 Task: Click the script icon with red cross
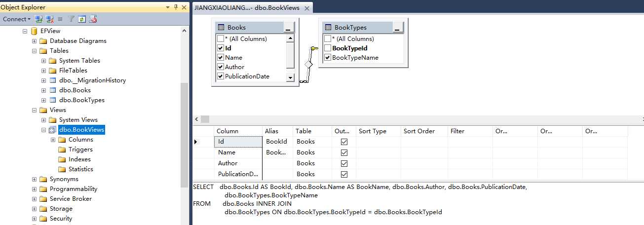93,19
